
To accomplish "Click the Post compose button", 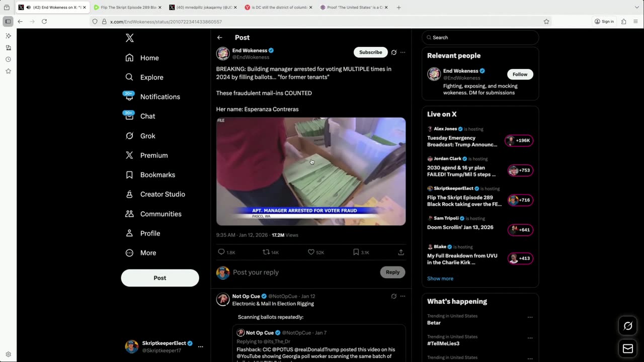I will (160, 278).
